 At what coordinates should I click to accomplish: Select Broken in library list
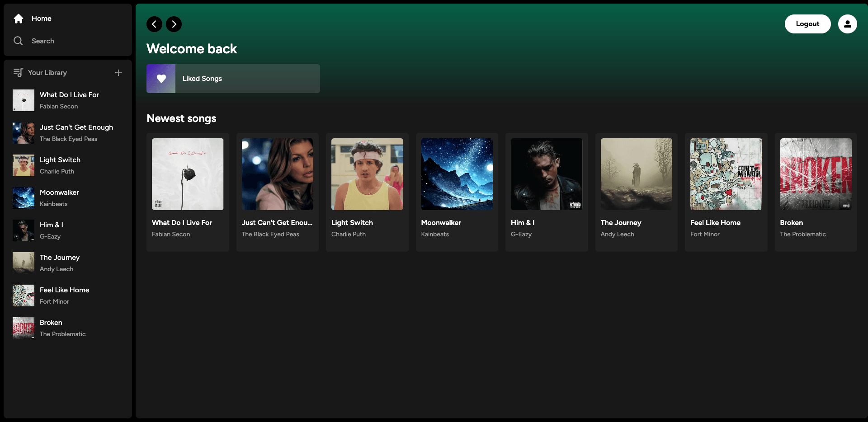click(x=68, y=328)
